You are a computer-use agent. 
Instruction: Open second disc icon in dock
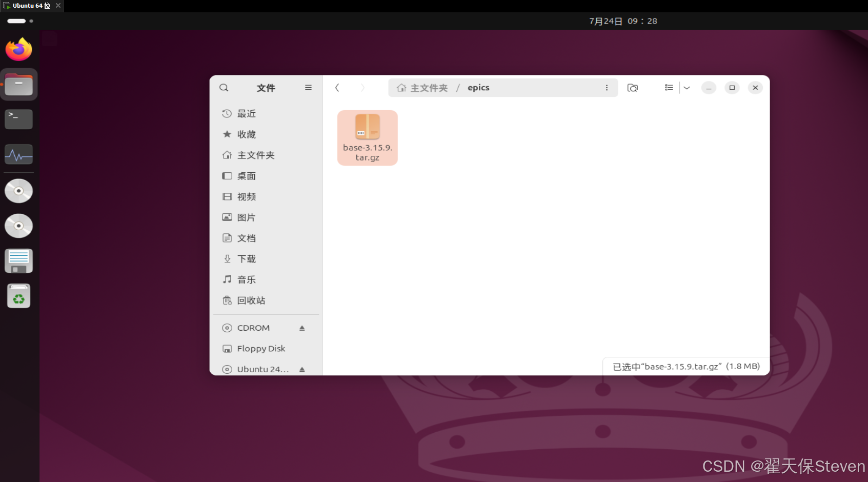click(19, 226)
